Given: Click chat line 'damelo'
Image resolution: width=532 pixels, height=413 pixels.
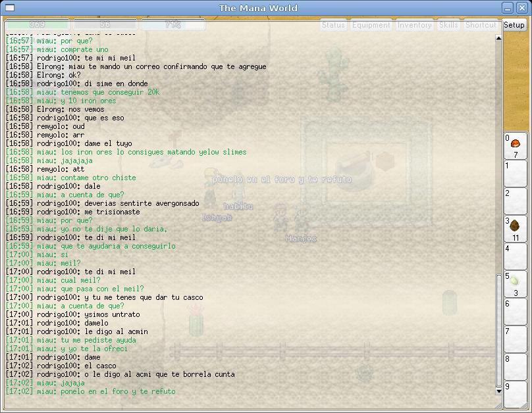Looking at the screenshot, I should tap(57, 323).
